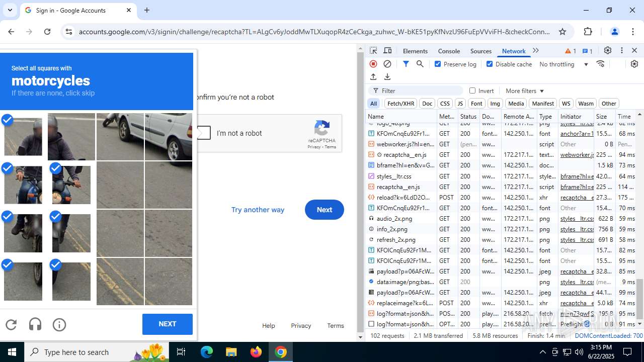Viewport: 644px width, 362px height.
Task: Open the Chrome profile avatar icon
Action: 614,32
